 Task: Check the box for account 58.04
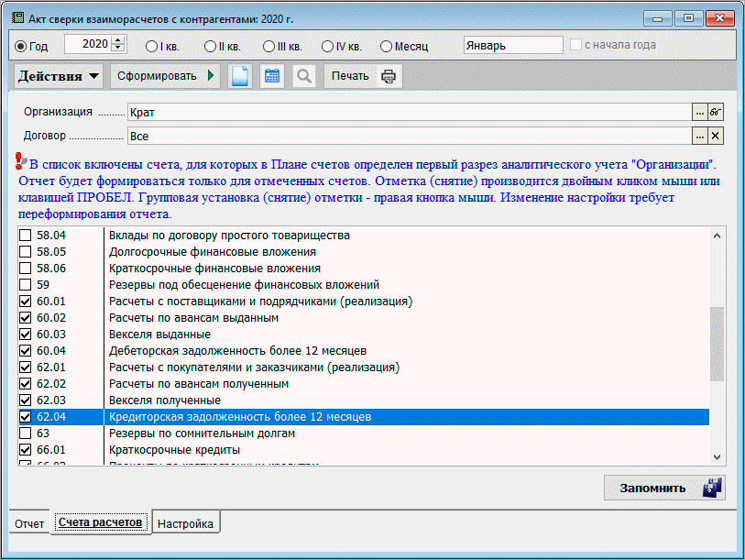(25, 236)
